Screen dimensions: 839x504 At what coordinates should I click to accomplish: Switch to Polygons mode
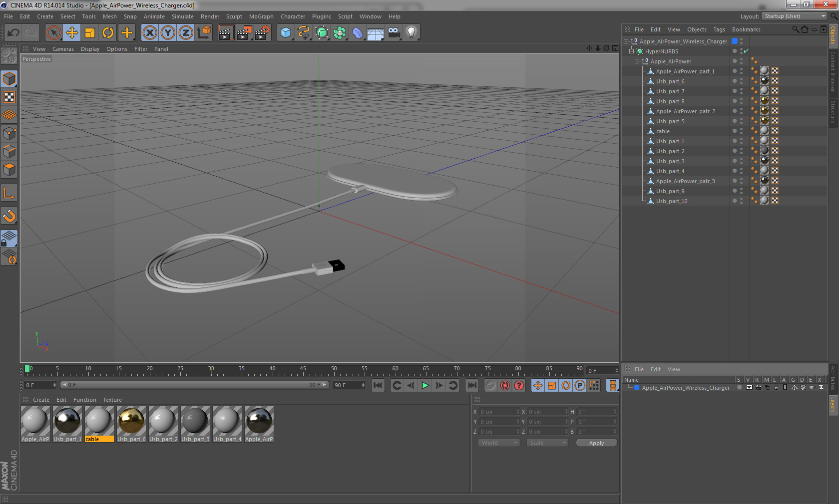click(9, 170)
